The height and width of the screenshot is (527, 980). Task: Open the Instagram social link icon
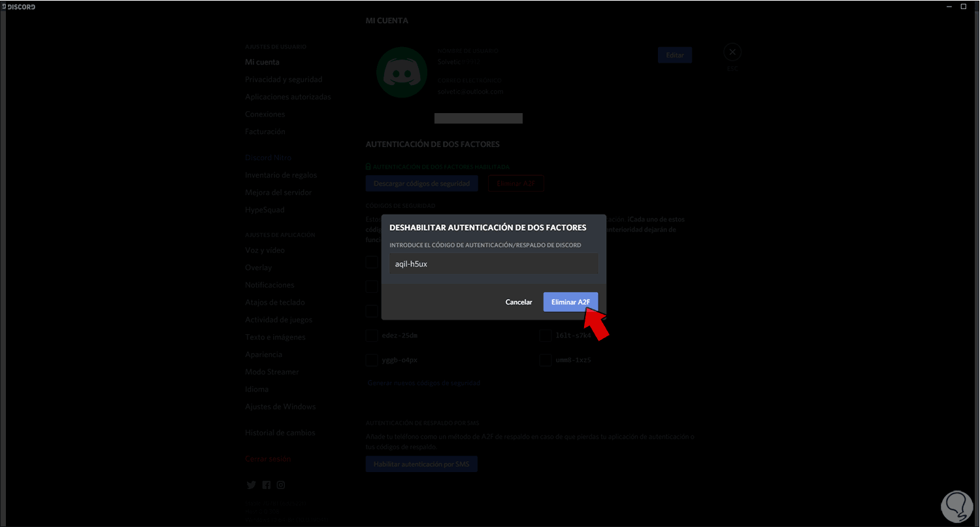281,485
